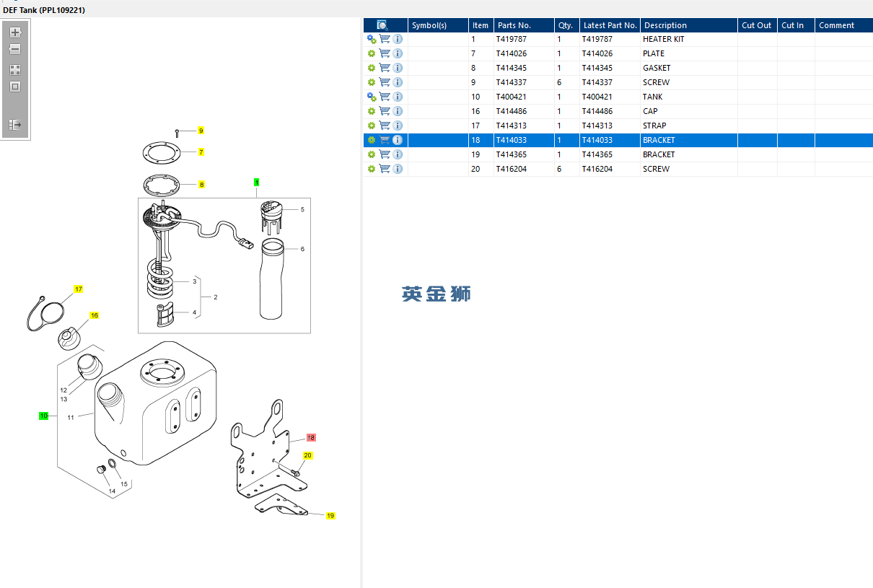Open info icon for SCREW T414337

coord(398,82)
